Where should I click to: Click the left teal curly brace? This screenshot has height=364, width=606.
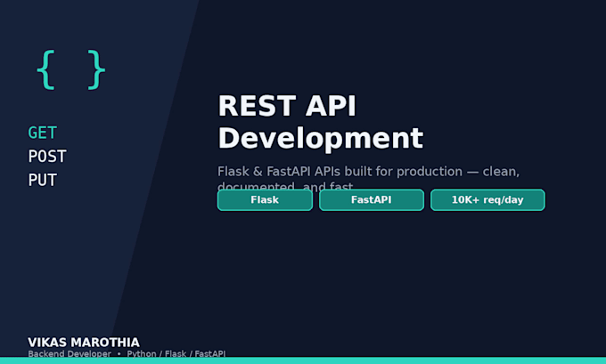click(x=46, y=70)
